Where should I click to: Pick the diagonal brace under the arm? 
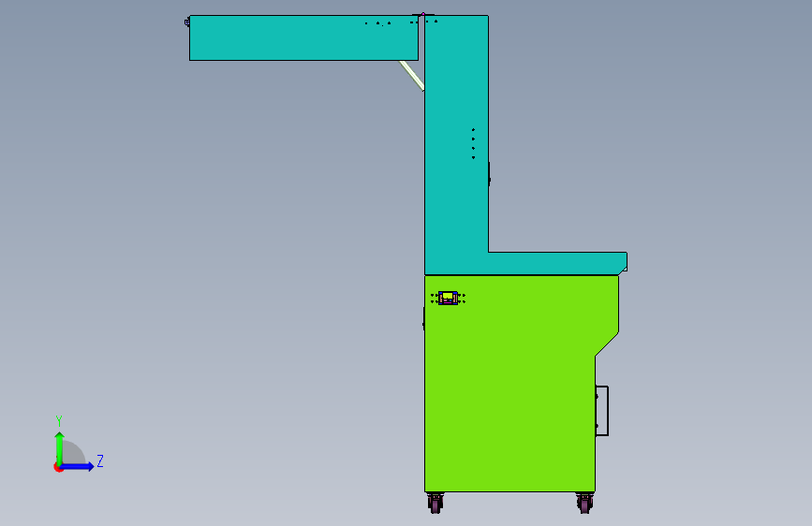click(412, 75)
